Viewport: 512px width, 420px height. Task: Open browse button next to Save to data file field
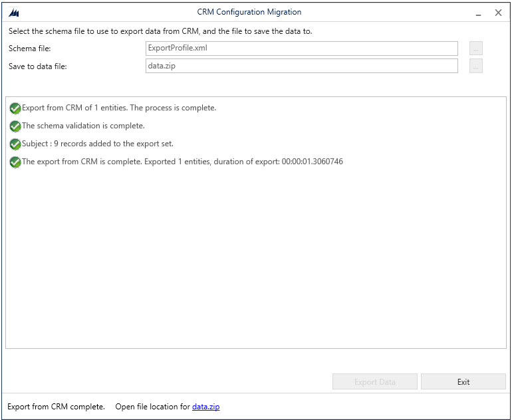tap(475, 66)
